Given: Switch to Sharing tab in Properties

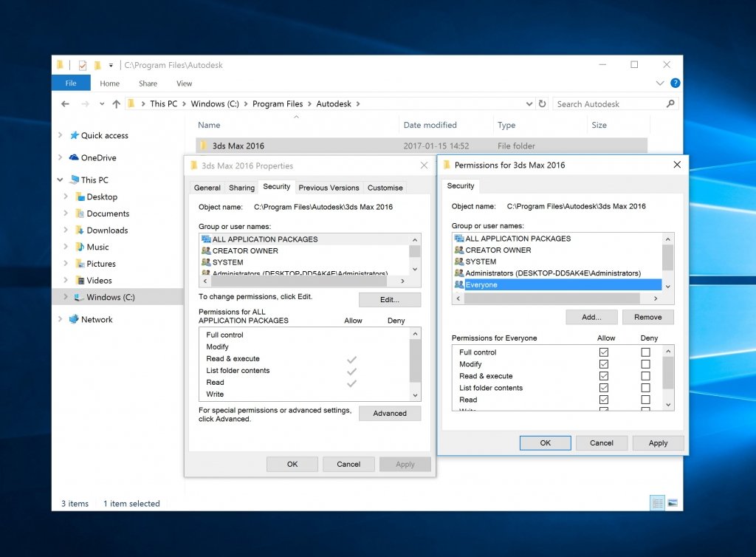Looking at the screenshot, I should point(241,188).
